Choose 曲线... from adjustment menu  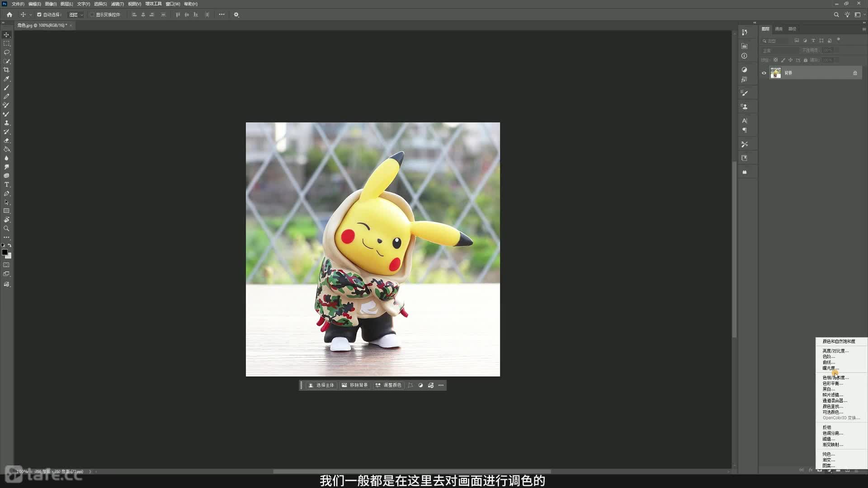829,362
